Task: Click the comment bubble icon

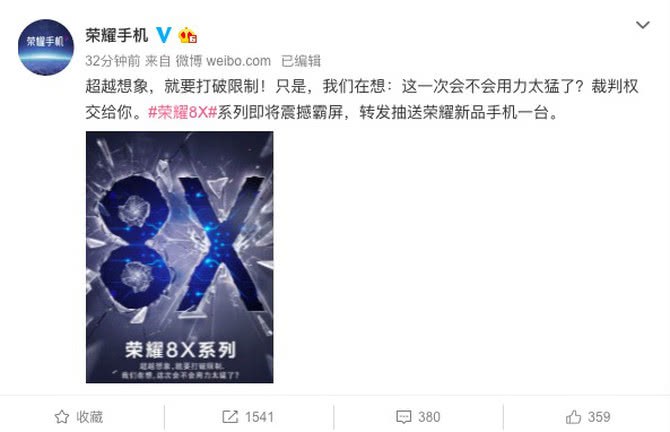Action: (404, 417)
